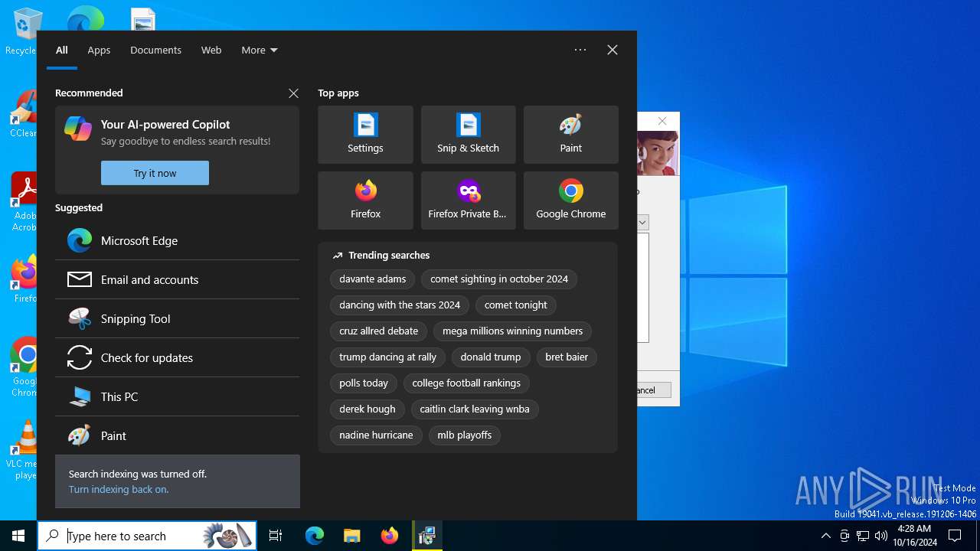Select VLC media player desktop shortcut
Image resolution: width=980 pixels, height=551 pixels.
(x=24, y=449)
